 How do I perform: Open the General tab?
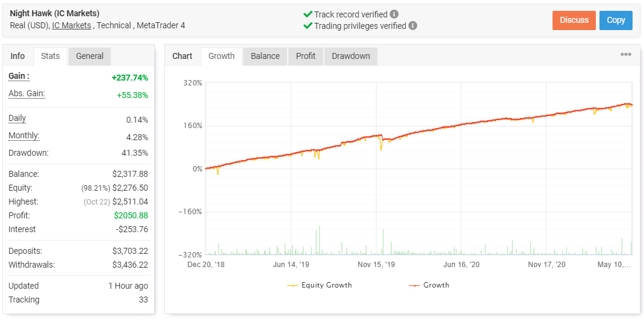90,56
